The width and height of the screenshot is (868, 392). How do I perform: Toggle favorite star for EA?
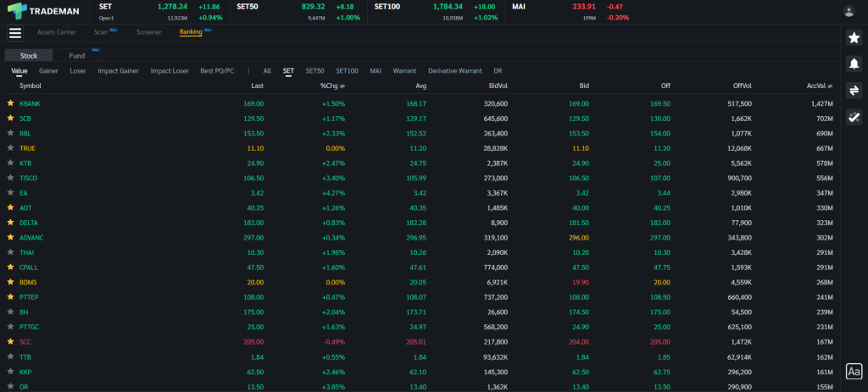click(10, 193)
